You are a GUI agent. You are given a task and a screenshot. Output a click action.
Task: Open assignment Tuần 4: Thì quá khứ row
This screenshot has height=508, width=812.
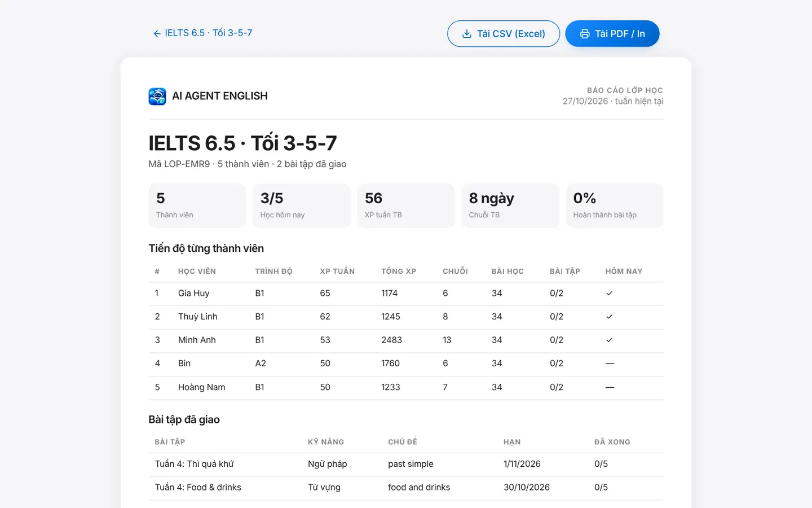tap(406, 465)
